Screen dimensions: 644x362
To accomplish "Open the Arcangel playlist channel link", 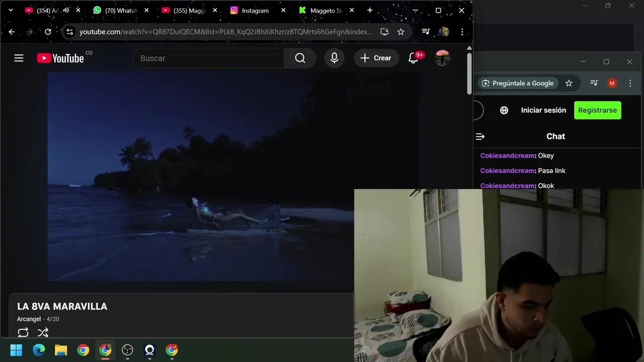I will [x=29, y=319].
